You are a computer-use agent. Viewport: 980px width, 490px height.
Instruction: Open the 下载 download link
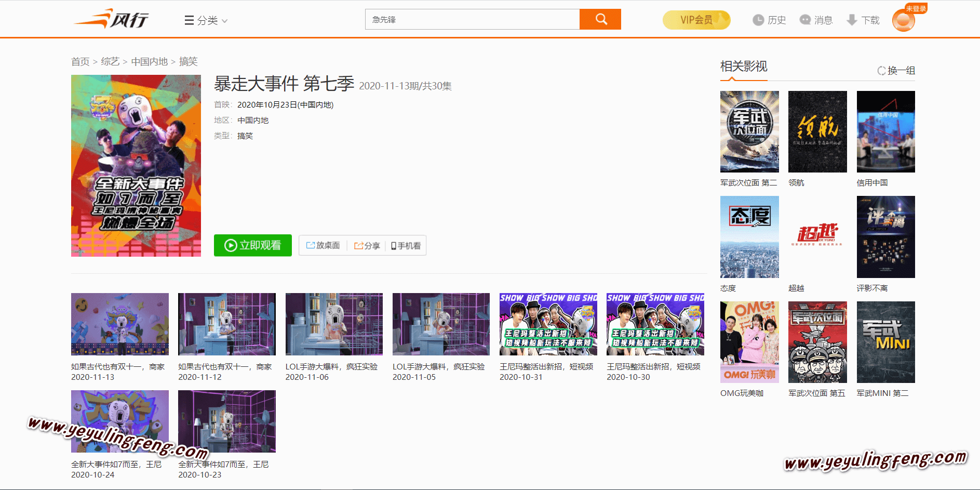pyautogui.click(x=863, y=20)
